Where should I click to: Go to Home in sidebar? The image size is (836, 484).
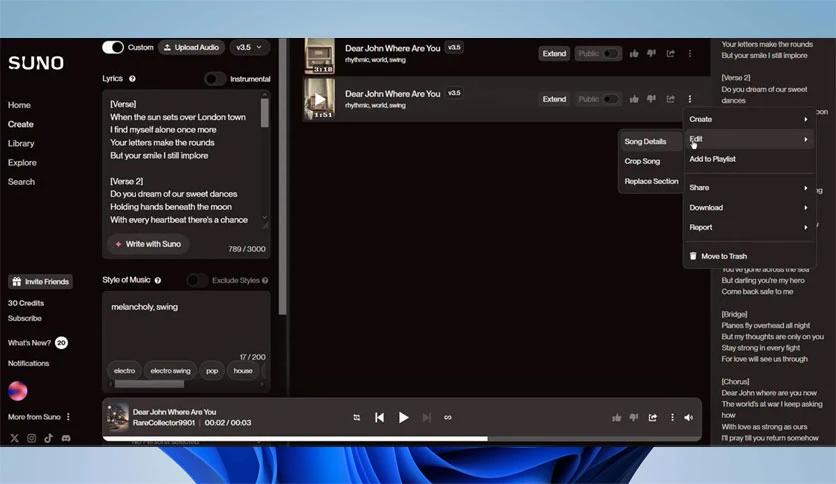(x=19, y=105)
